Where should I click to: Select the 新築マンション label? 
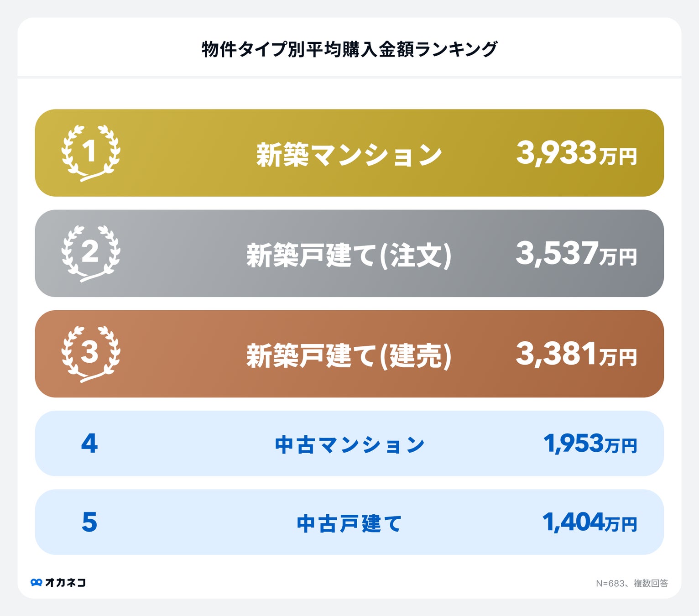(x=349, y=154)
